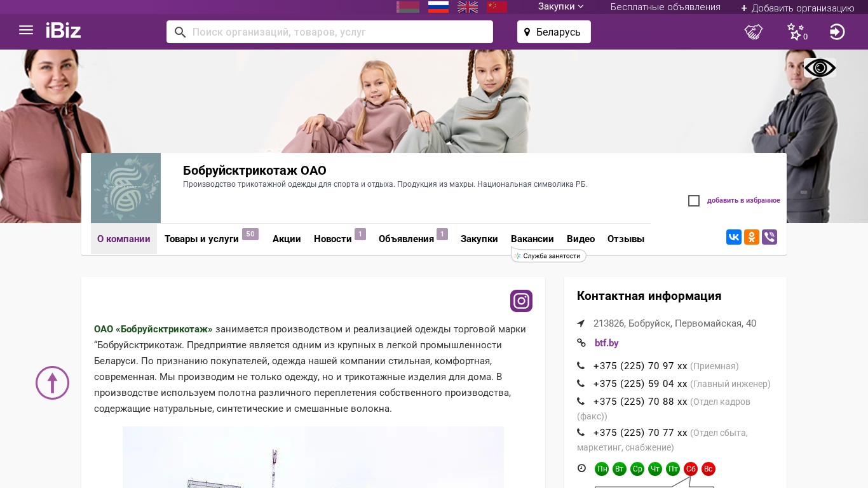Click the address location arrow icon

click(x=581, y=323)
